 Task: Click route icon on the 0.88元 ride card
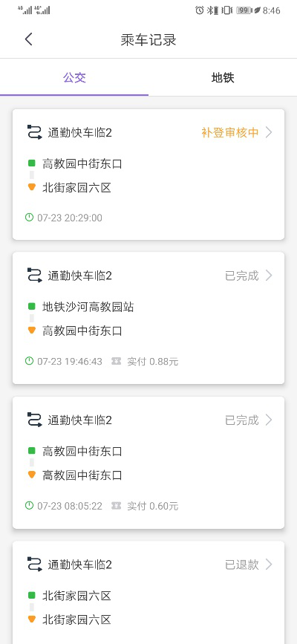[34, 275]
